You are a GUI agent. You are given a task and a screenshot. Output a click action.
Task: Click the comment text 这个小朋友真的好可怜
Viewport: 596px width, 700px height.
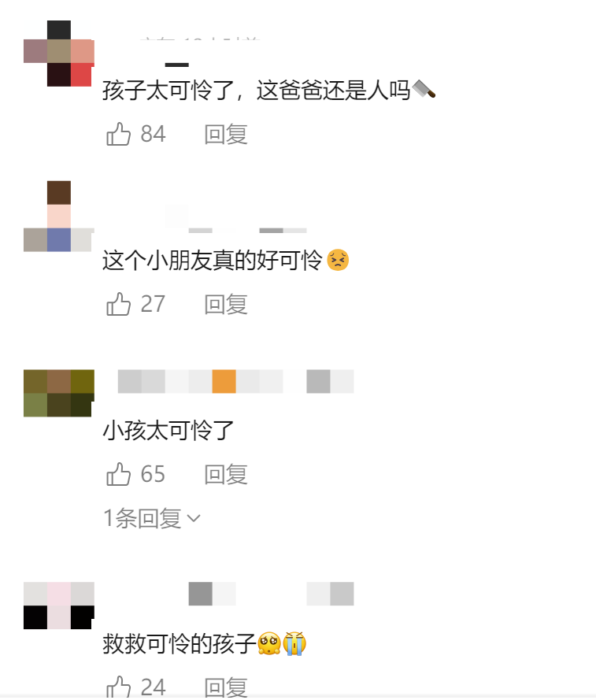tap(213, 261)
